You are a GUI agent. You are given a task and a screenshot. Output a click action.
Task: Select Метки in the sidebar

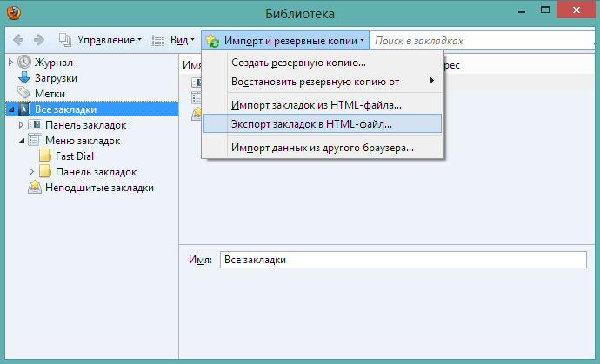pyautogui.click(x=50, y=94)
